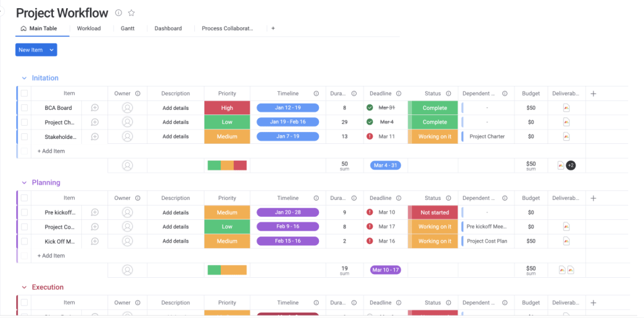Image resolution: width=644 pixels, height=318 pixels.
Task: Click red overdue icon beside Mar 17 deadline
Action: click(370, 226)
